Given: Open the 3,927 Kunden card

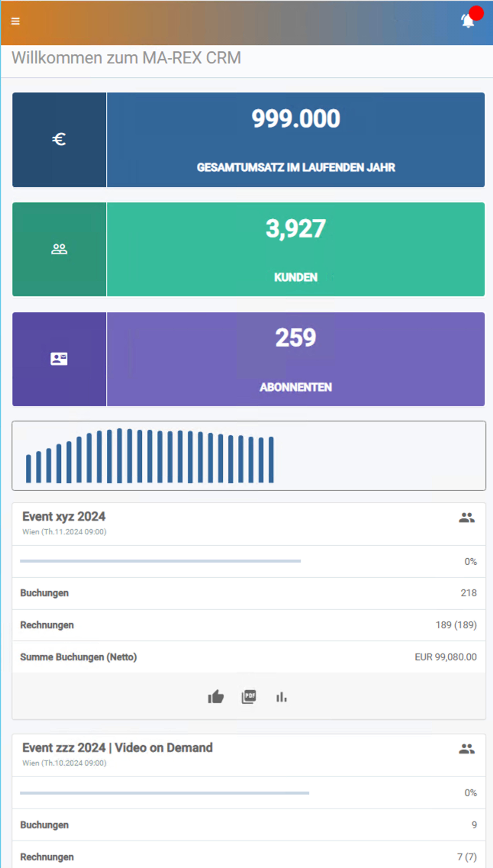Looking at the screenshot, I should pyautogui.click(x=296, y=249).
